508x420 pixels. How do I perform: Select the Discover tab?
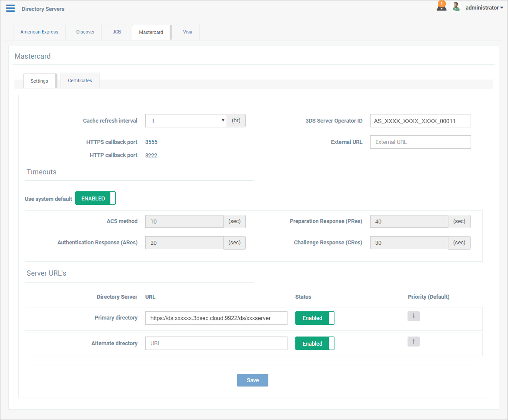point(85,32)
